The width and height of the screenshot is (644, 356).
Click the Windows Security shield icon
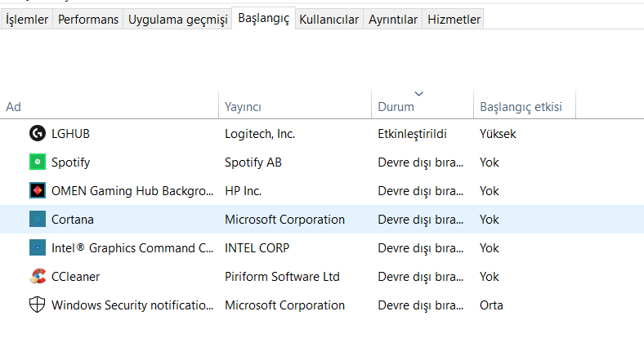37,305
